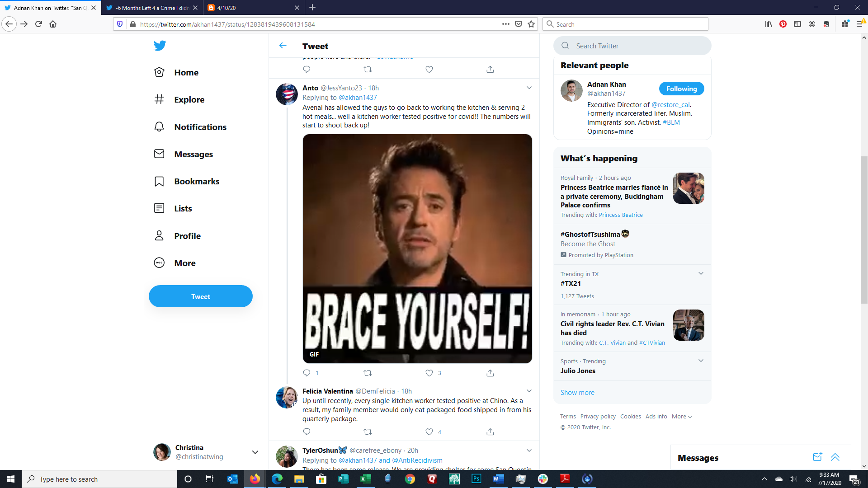Reply to Felicia Valentina's tweet
Screen dimensions: 868x488
point(307,432)
